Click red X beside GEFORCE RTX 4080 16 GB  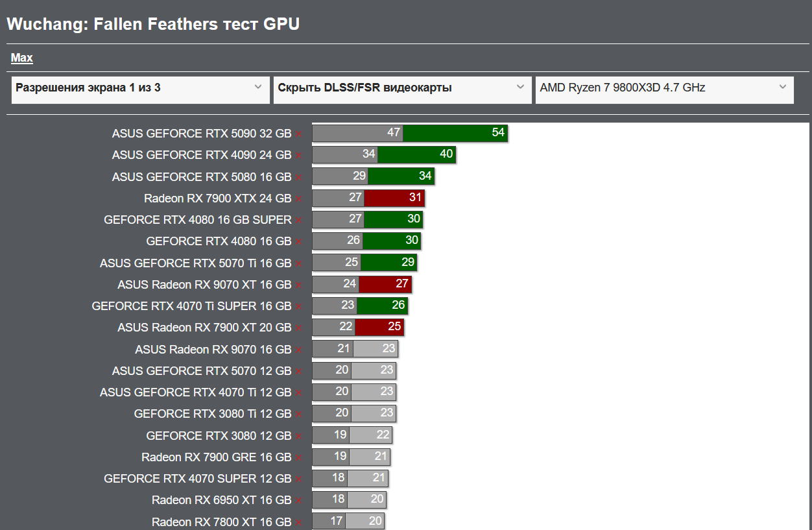(x=298, y=241)
